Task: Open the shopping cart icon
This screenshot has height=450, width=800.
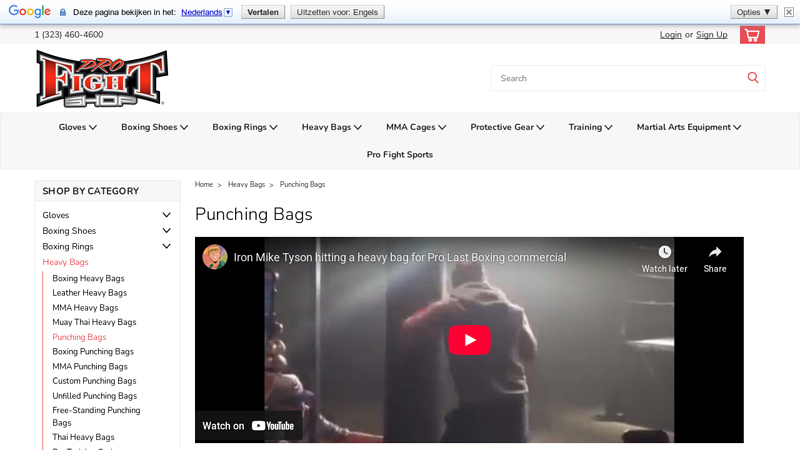Action: coord(752,35)
